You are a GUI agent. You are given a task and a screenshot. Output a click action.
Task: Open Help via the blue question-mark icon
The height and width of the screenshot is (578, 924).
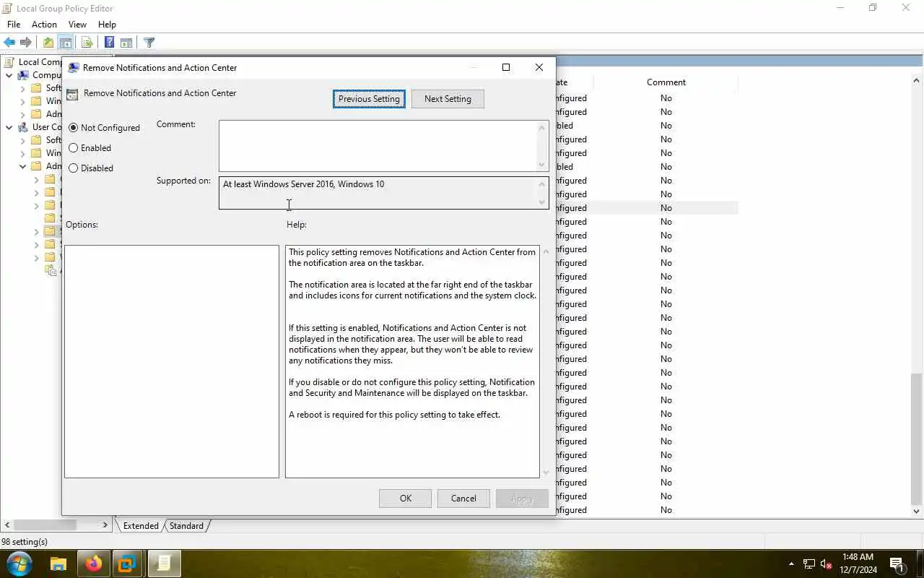[109, 43]
